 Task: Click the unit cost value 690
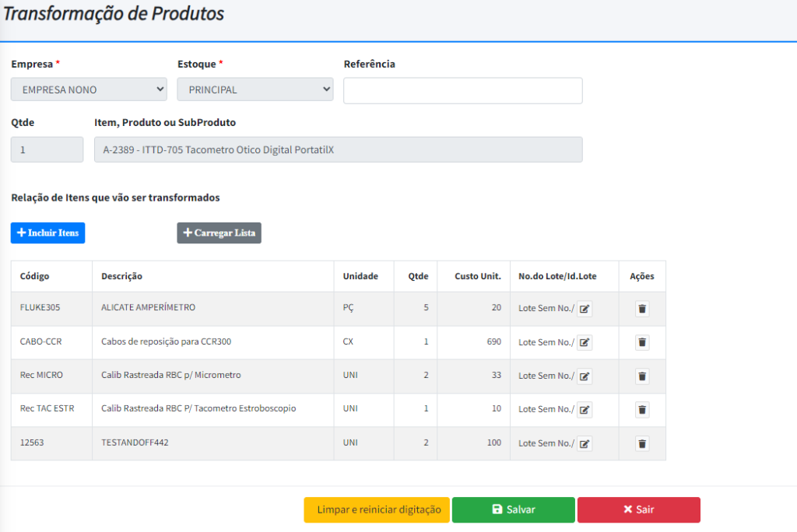494,341
